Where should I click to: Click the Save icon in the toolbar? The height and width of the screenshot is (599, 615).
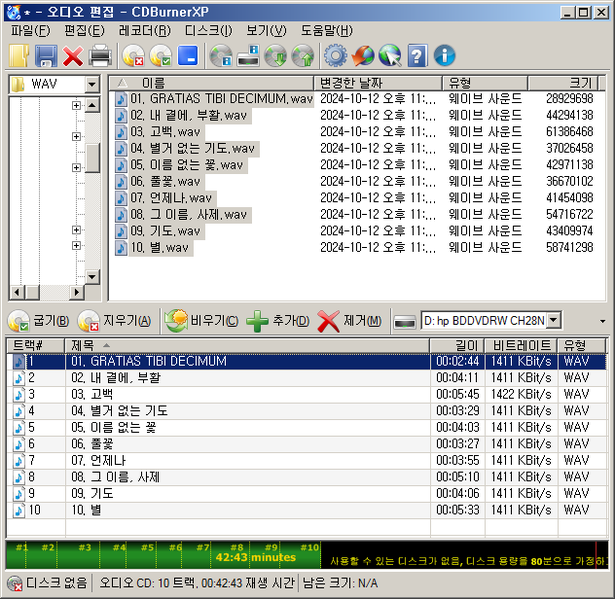pyautogui.click(x=46, y=56)
